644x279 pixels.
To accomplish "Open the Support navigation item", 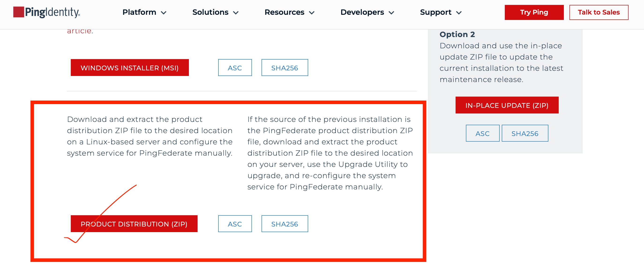I will 435,12.
